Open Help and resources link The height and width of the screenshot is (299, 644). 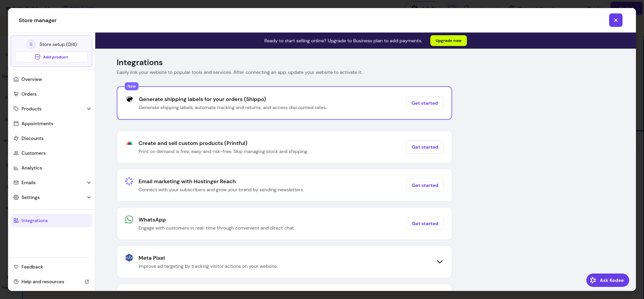tap(51, 282)
